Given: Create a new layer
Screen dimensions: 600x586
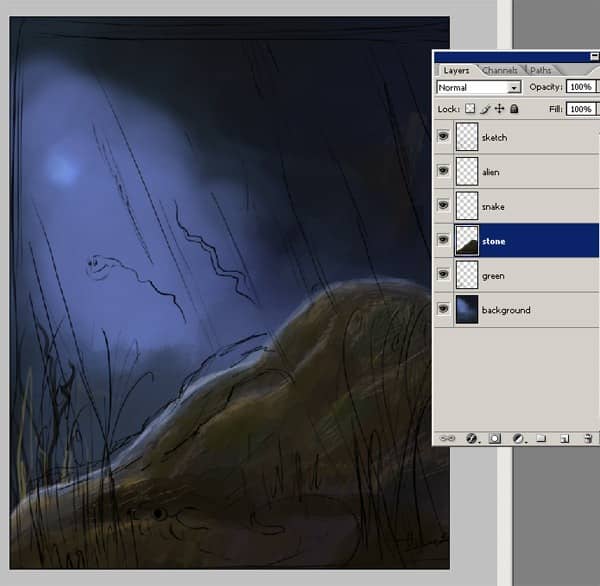Looking at the screenshot, I should point(565,438).
